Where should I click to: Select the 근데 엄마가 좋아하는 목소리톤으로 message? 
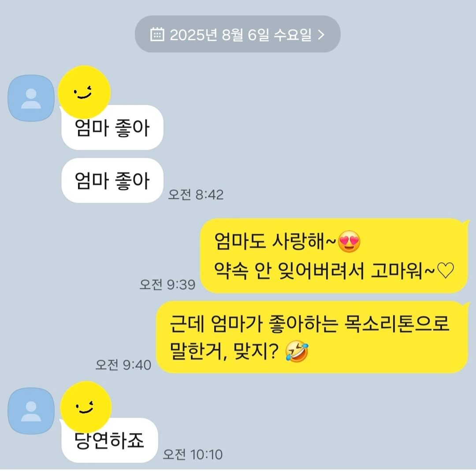[x=312, y=337]
